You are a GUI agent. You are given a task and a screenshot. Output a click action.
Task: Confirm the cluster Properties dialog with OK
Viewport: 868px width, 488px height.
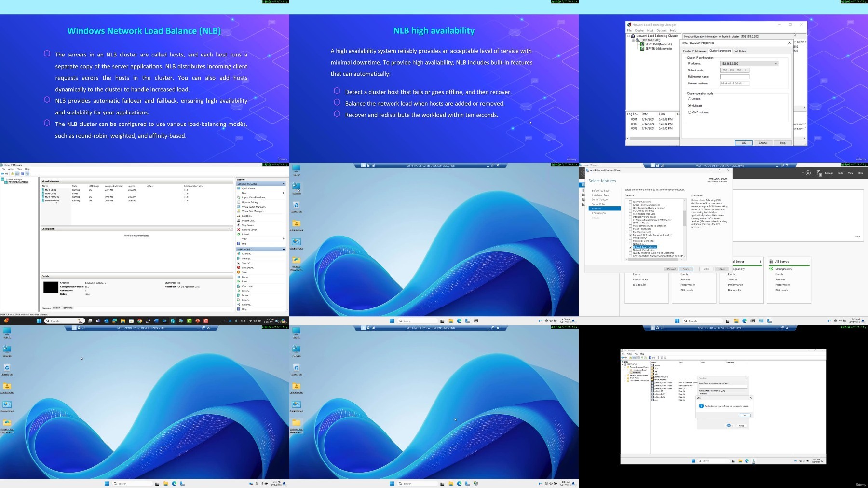[744, 143]
